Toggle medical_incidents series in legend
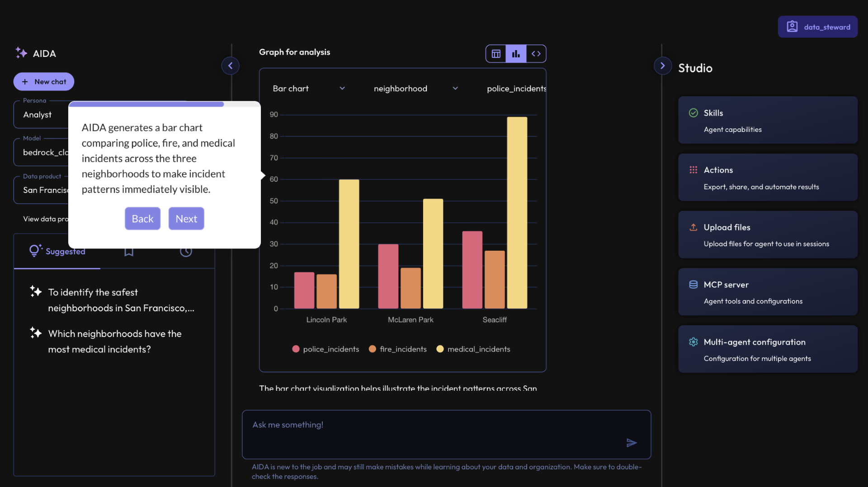The width and height of the screenshot is (868, 487). coord(473,349)
